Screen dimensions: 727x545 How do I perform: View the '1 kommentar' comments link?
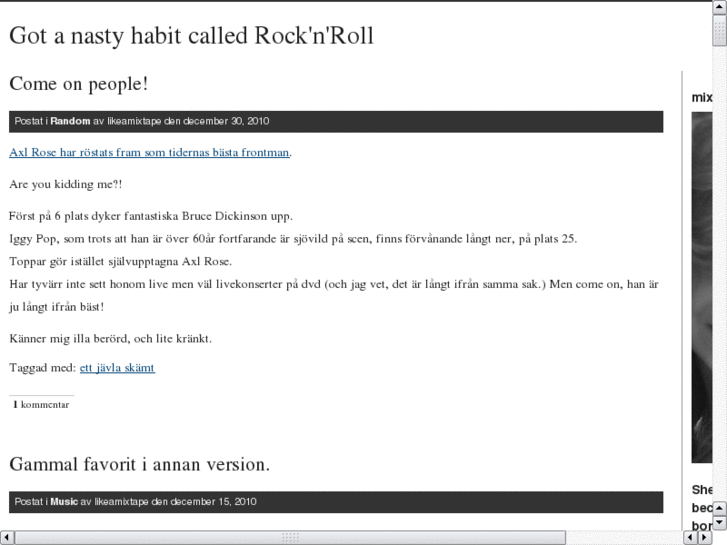pos(41,404)
